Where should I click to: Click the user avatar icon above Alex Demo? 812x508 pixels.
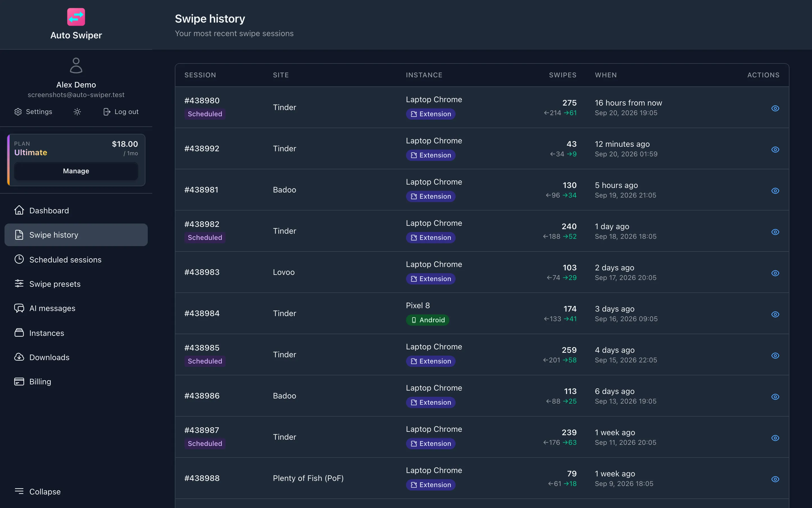(76, 65)
